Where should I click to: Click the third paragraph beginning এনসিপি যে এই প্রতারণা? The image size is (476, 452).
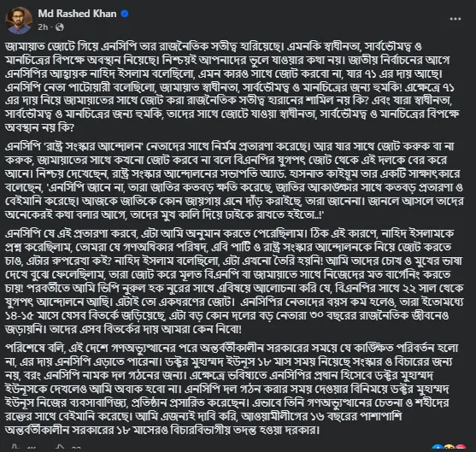coord(234,281)
